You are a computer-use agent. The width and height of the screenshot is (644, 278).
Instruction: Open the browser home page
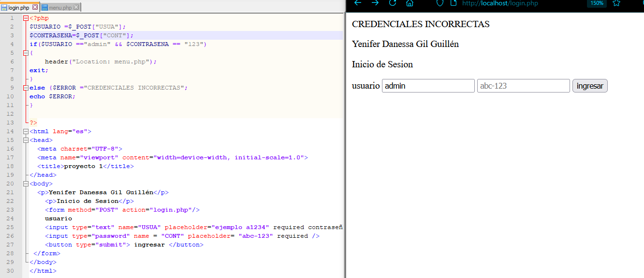point(410,3)
